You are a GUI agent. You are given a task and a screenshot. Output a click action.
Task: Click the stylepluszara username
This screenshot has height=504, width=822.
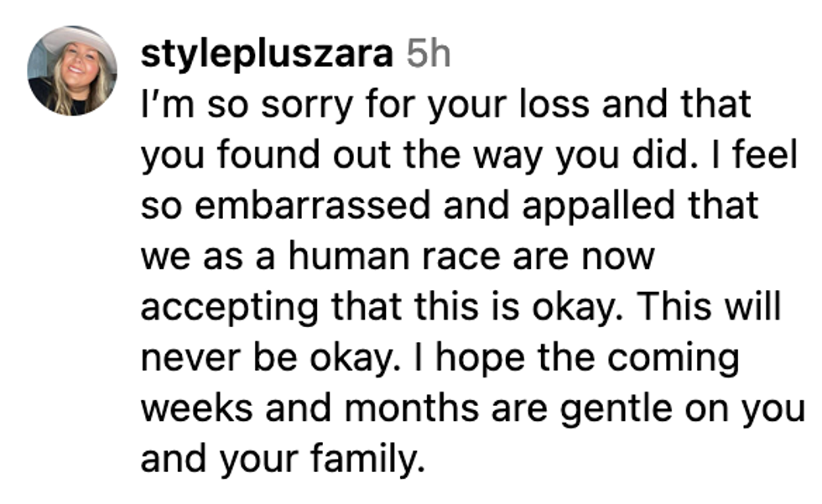(268, 55)
